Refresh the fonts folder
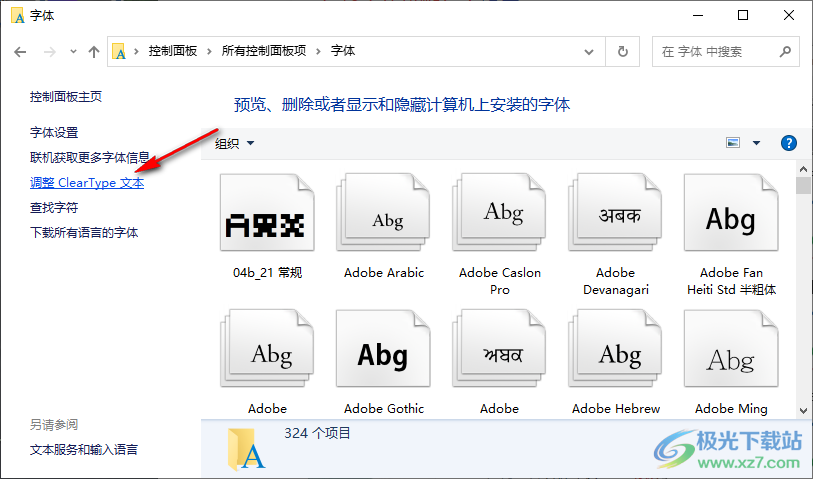This screenshot has height=479, width=813. [623, 51]
